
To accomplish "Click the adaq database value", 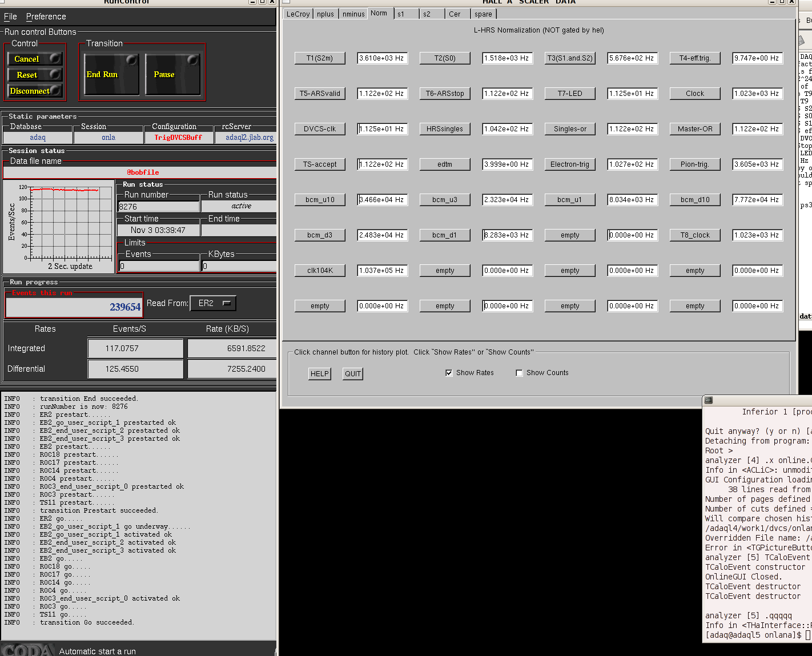I will click(38, 138).
